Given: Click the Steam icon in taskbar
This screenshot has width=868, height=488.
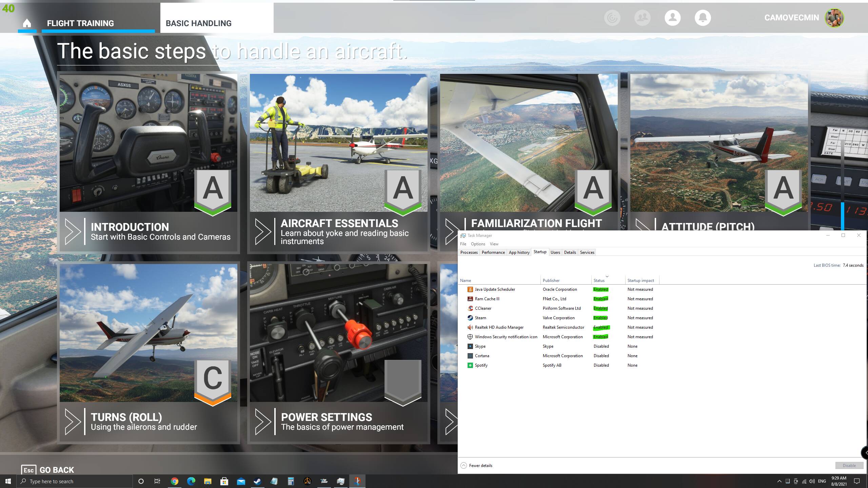Looking at the screenshot, I should (257, 481).
